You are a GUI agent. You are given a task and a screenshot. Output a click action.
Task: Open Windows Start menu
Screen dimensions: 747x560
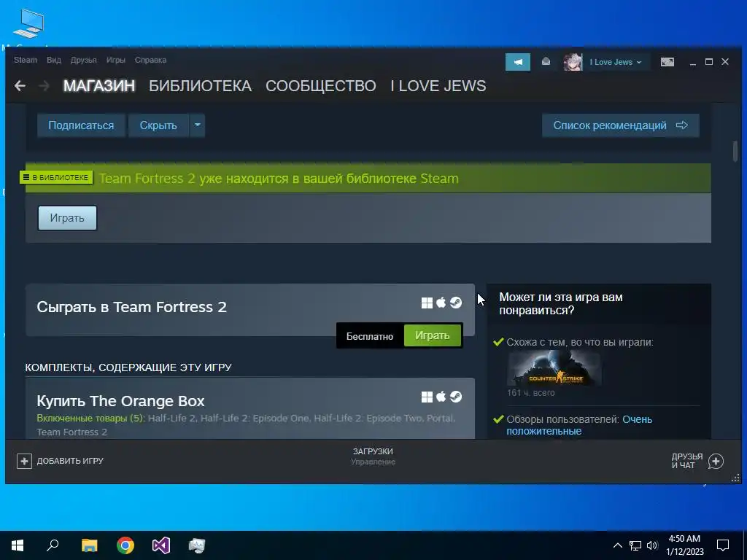(18, 545)
